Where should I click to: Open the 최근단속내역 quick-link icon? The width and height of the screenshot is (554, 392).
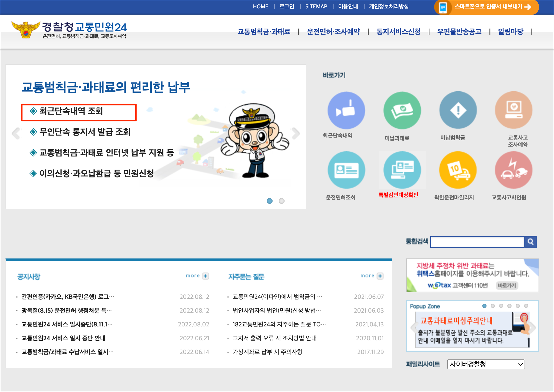(346, 110)
